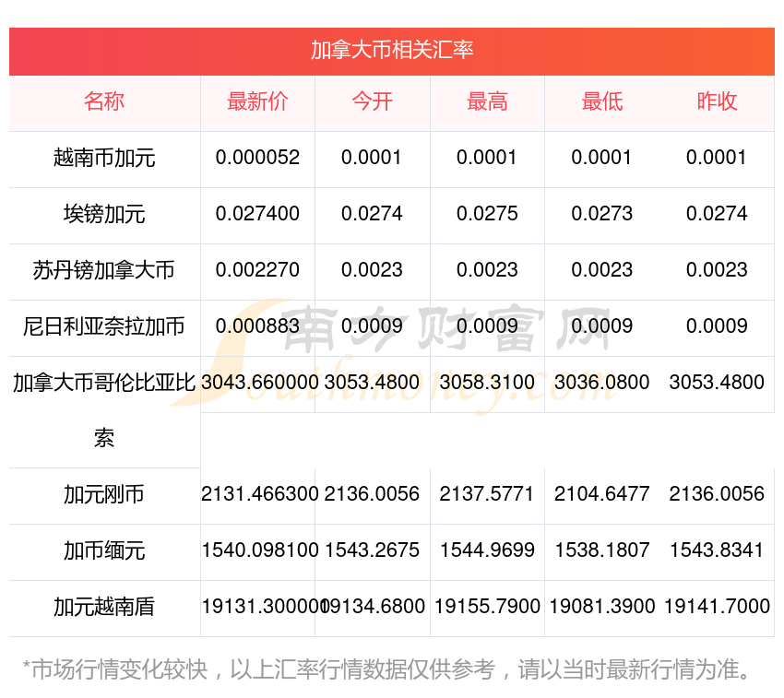The image size is (784, 698).
Task: Click the lowest value 19081.3900
Action: (x=602, y=607)
